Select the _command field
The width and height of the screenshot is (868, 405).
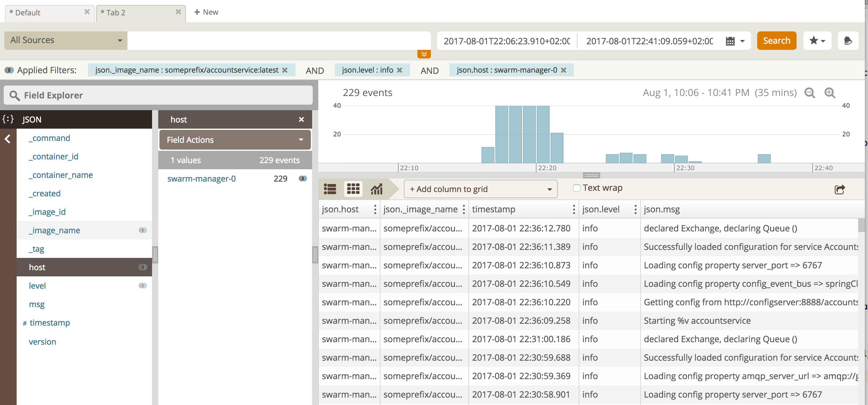(x=50, y=138)
